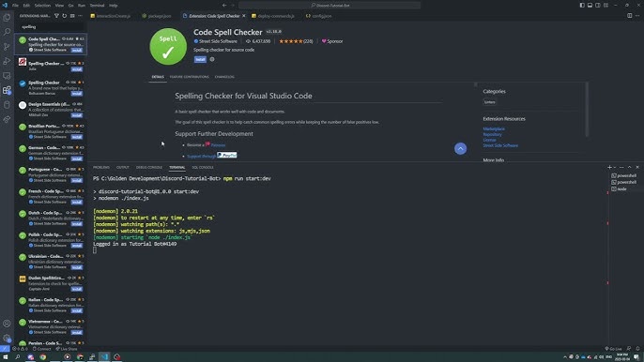Click the blue scroll-to-top arrow button
Image resolution: width=644 pixels, height=362 pixels.
tap(460, 148)
